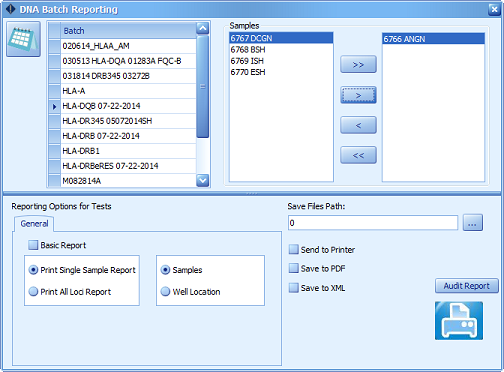Select batch HLA-DRB 07-22-2014
The width and height of the screenshot is (504, 372).
coord(128,136)
